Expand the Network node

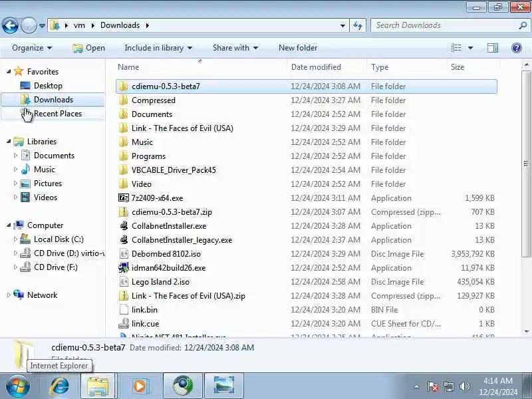point(9,295)
